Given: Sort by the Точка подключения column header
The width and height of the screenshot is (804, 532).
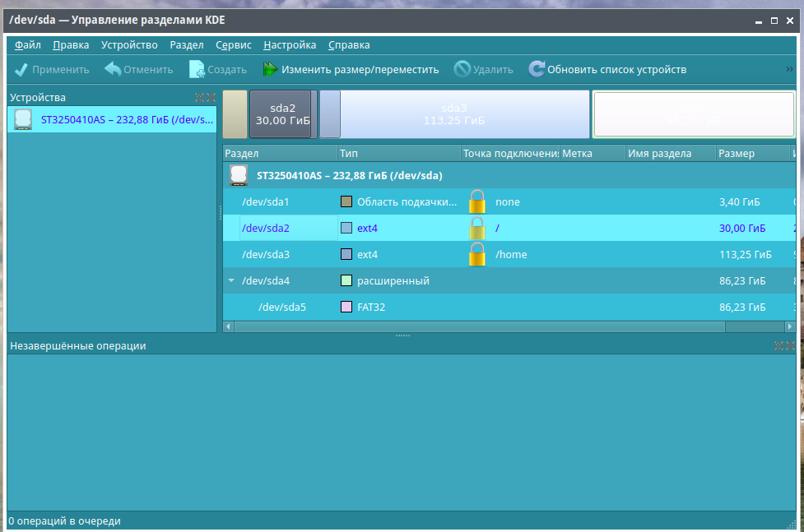Looking at the screenshot, I should click(x=510, y=153).
